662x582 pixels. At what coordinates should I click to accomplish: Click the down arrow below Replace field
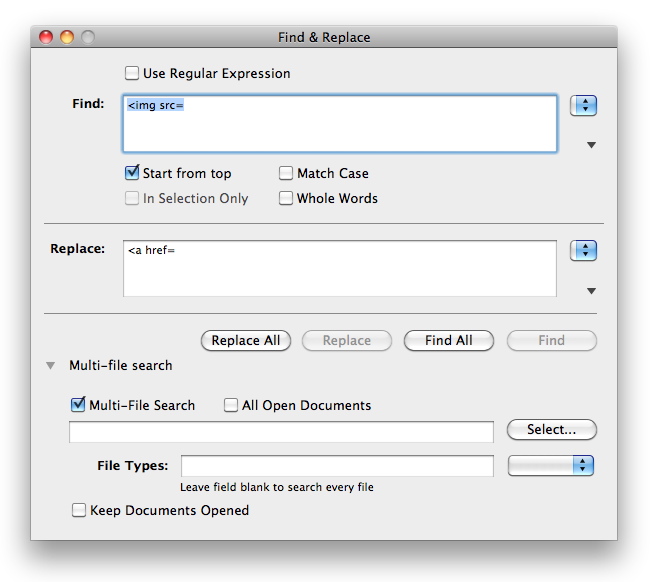tap(591, 291)
